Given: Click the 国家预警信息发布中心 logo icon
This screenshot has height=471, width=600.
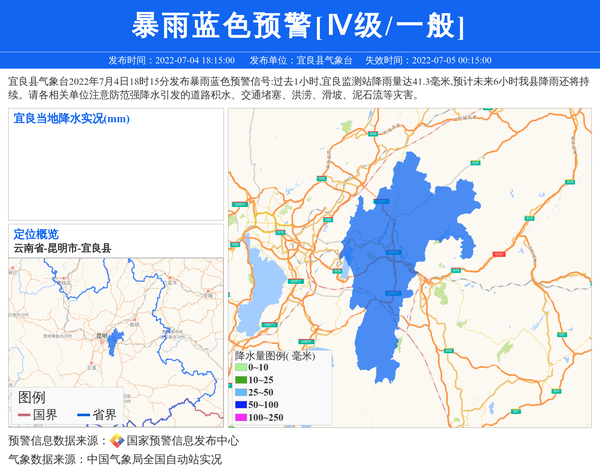Looking at the screenshot, I should (117, 441).
